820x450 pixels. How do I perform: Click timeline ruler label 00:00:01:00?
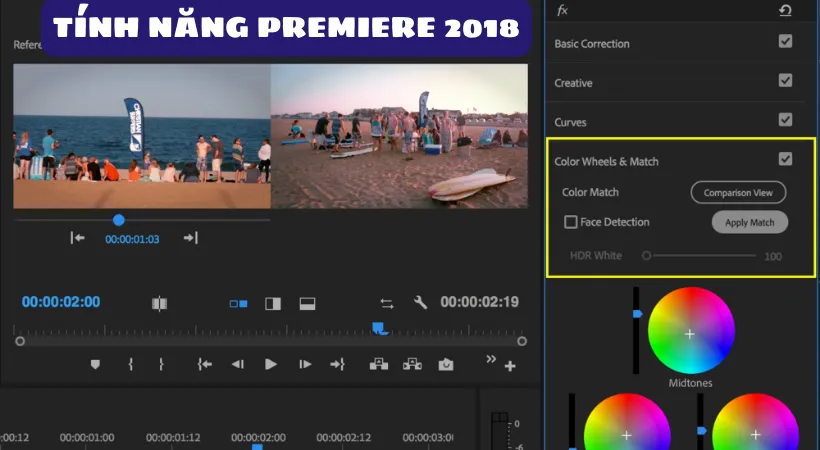87,437
